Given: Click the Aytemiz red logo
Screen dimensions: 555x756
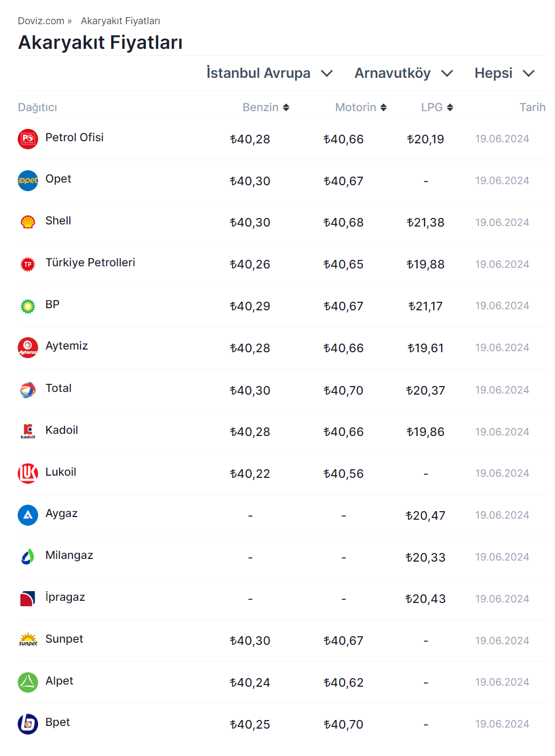Looking at the screenshot, I should pyautogui.click(x=28, y=347).
